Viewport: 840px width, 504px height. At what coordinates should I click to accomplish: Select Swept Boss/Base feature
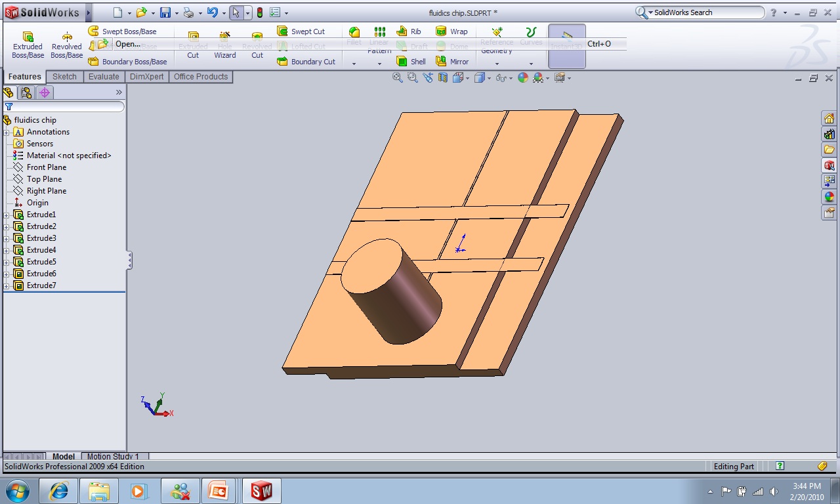(122, 31)
